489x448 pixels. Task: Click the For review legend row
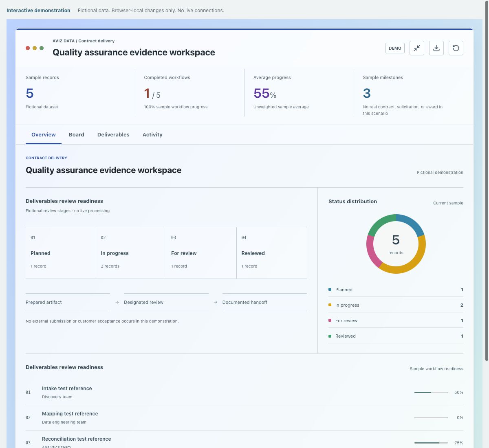[396, 321]
